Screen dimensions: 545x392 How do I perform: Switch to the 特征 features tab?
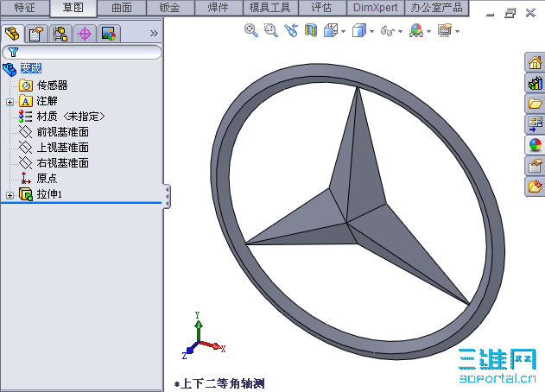(25, 8)
